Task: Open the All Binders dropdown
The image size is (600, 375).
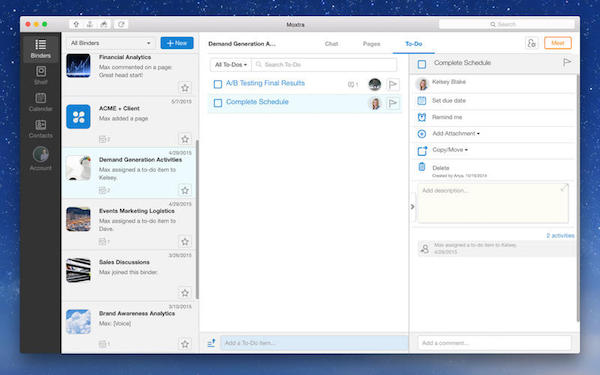Action: [x=110, y=43]
